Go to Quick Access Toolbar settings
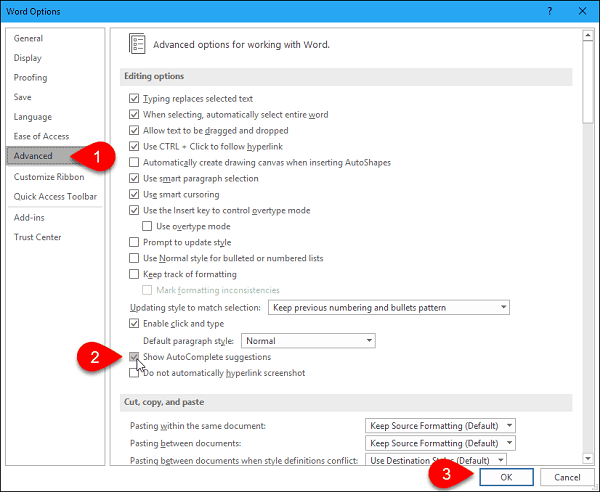This screenshot has height=492, width=600. (57, 196)
